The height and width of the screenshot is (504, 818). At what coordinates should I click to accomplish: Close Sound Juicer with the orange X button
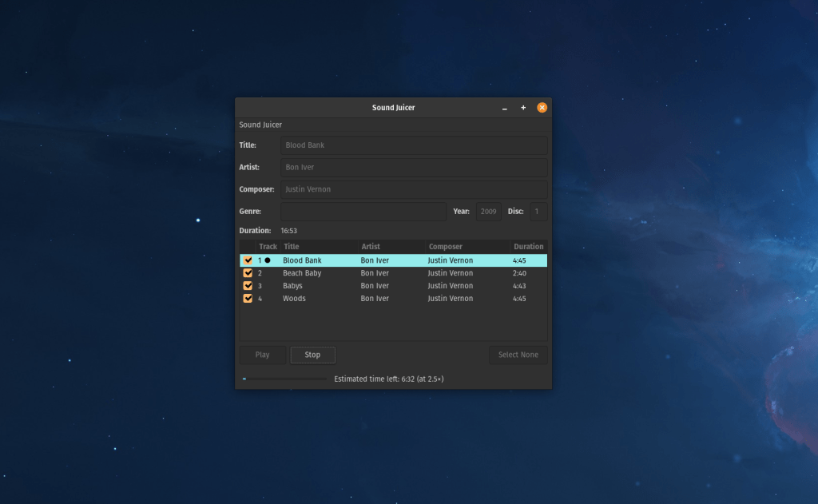click(x=542, y=108)
